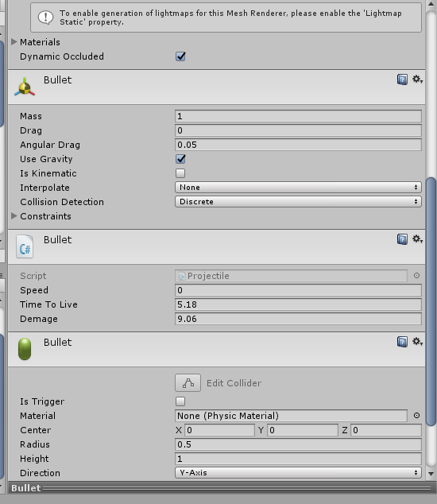Click the Mass input field
Viewport: 437px width, 504px height.
[x=298, y=116]
